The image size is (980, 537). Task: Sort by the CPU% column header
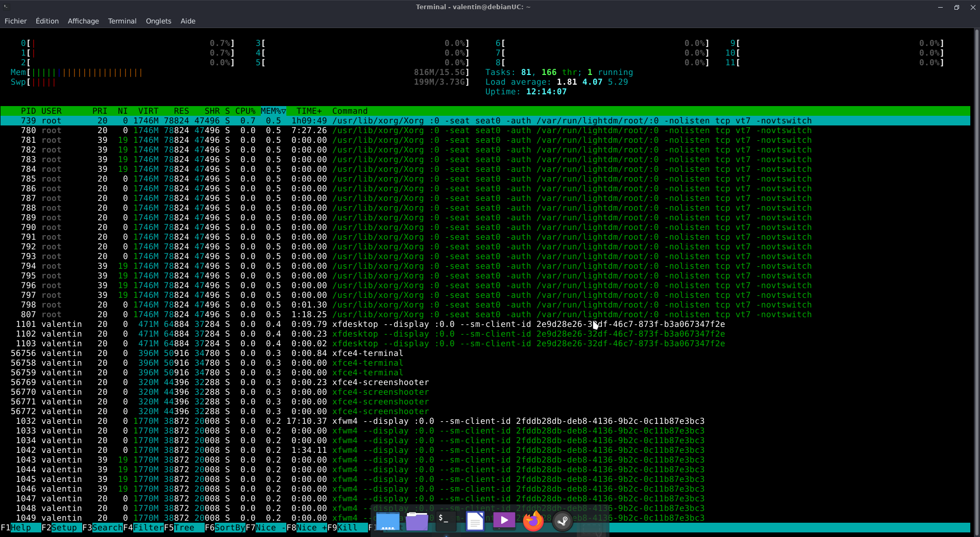point(245,111)
